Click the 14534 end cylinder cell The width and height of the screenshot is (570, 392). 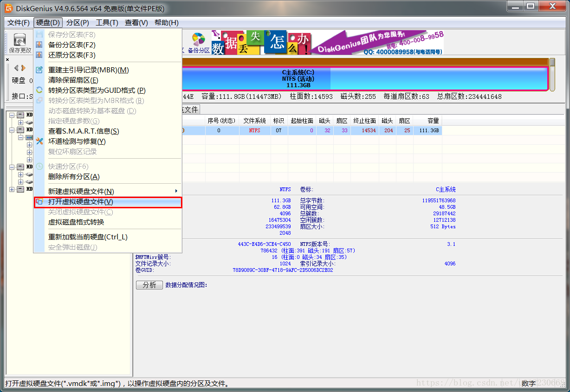[x=365, y=131]
